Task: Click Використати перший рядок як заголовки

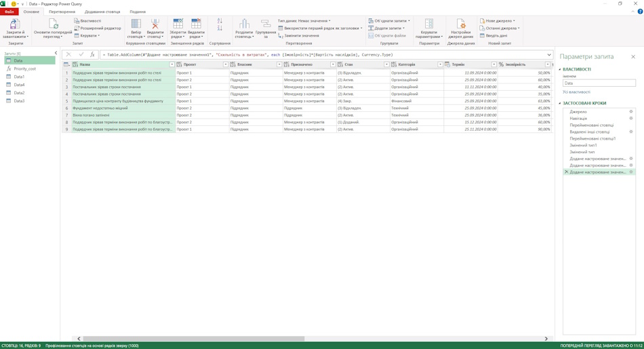Action: click(321, 28)
